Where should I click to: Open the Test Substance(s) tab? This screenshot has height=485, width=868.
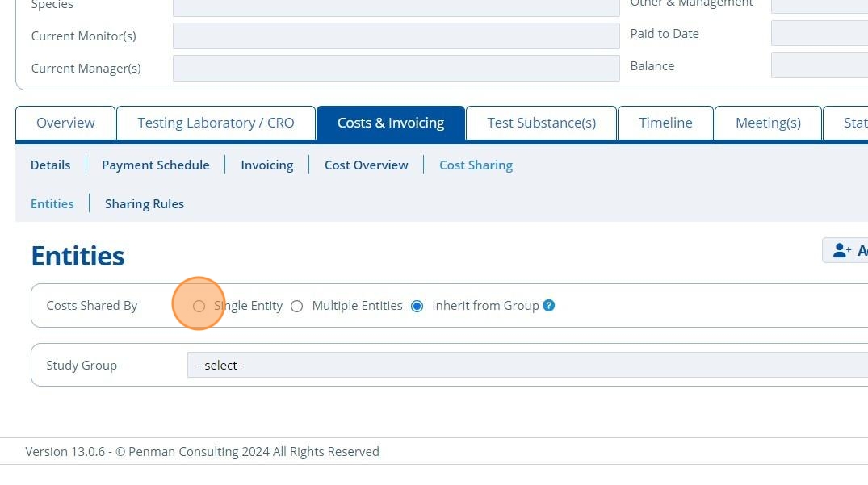542,123
